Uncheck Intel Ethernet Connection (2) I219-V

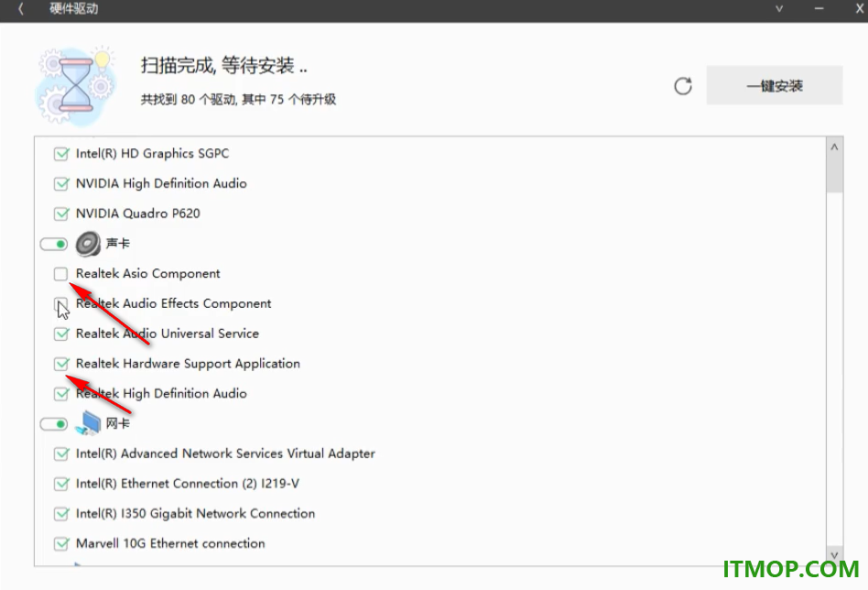[x=61, y=484]
